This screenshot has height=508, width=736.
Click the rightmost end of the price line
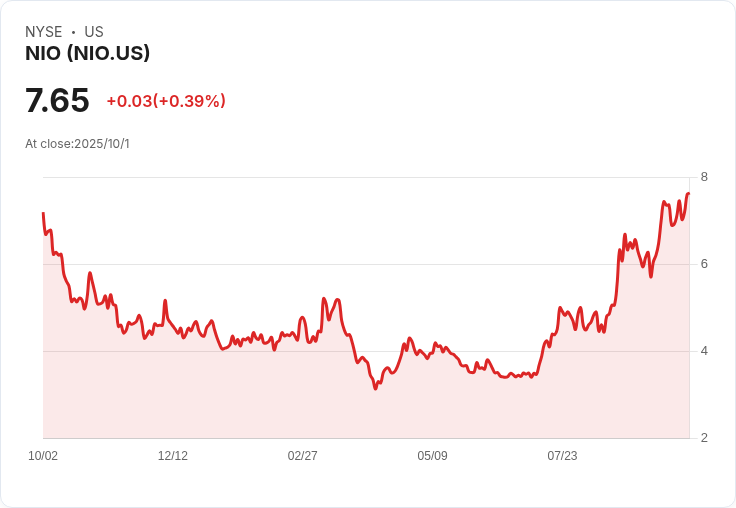click(x=689, y=193)
